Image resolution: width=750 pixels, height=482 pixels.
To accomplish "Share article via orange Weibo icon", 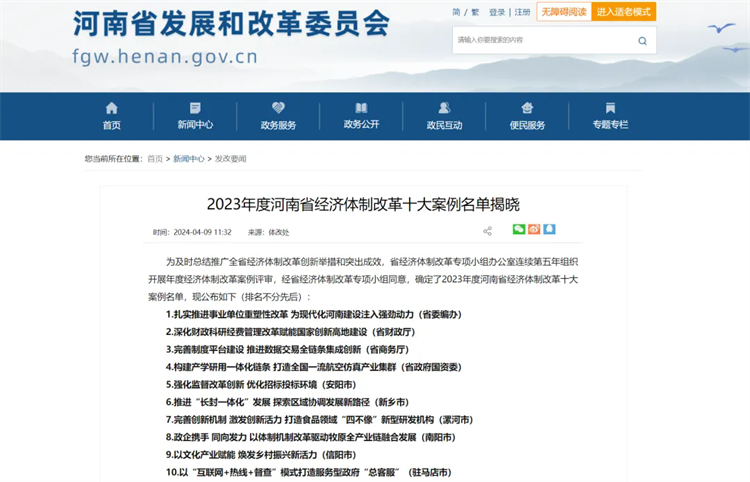I will pyautogui.click(x=535, y=230).
